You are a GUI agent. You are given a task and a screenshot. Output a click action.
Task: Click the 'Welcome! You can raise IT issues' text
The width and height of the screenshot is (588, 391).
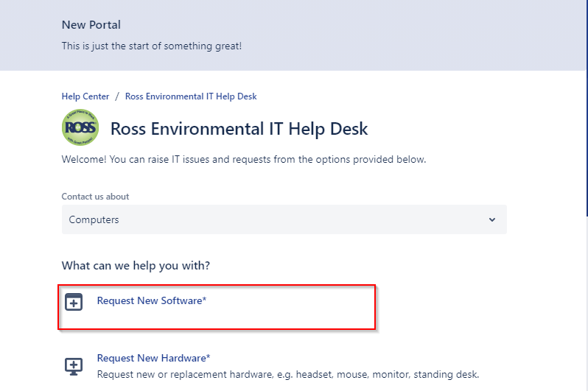244,159
